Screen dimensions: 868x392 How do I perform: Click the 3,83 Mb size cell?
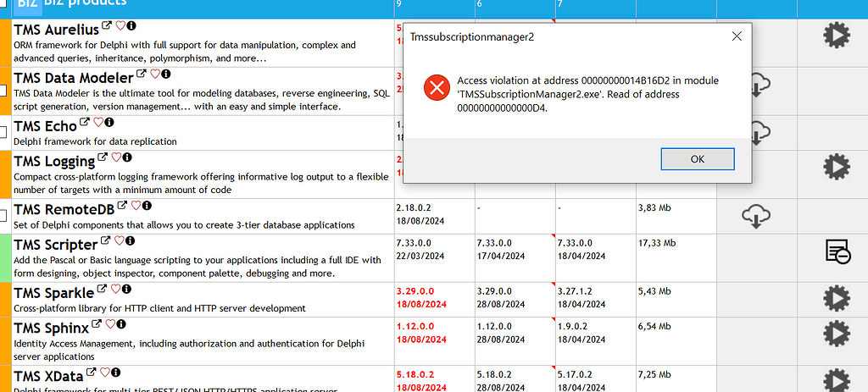676,216
